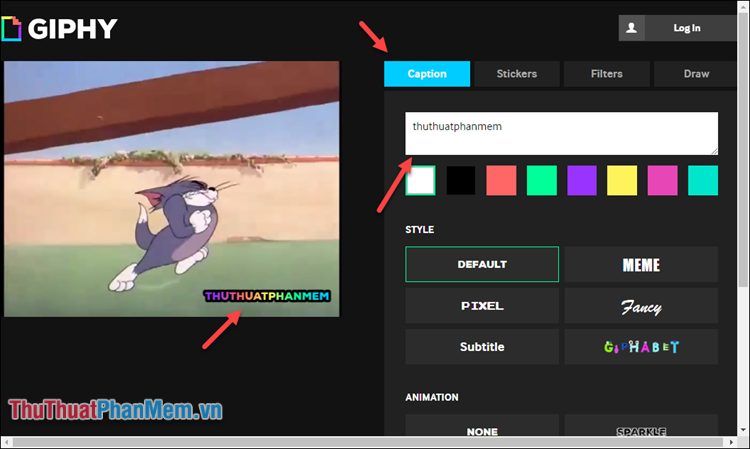
Task: Choose the purple color swatch
Action: pyautogui.click(x=582, y=180)
